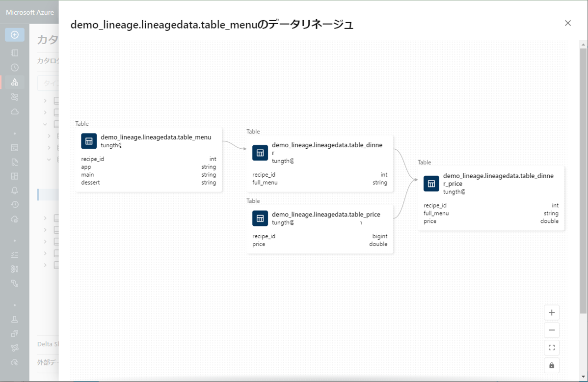Click the price column in table_dinner_price
Image resolution: width=588 pixels, height=382 pixels.
tap(430, 221)
